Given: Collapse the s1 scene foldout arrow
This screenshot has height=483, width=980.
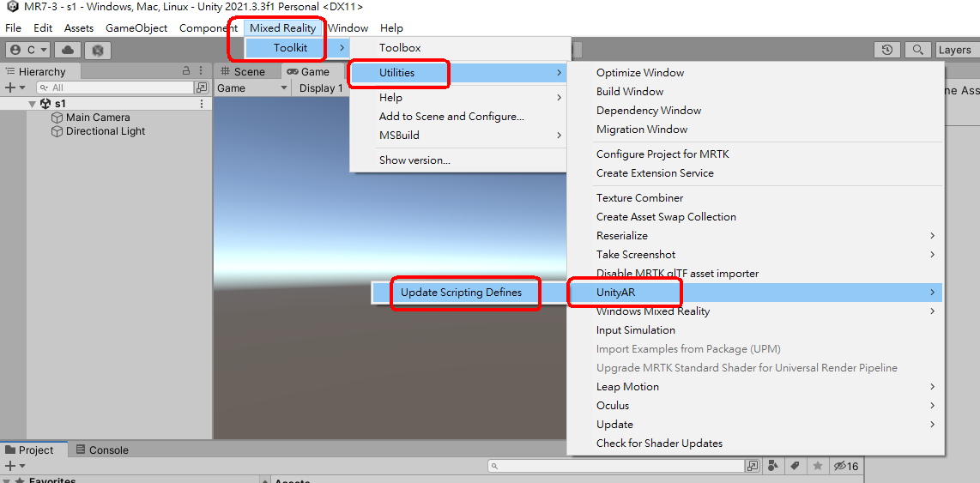Looking at the screenshot, I should click(32, 104).
